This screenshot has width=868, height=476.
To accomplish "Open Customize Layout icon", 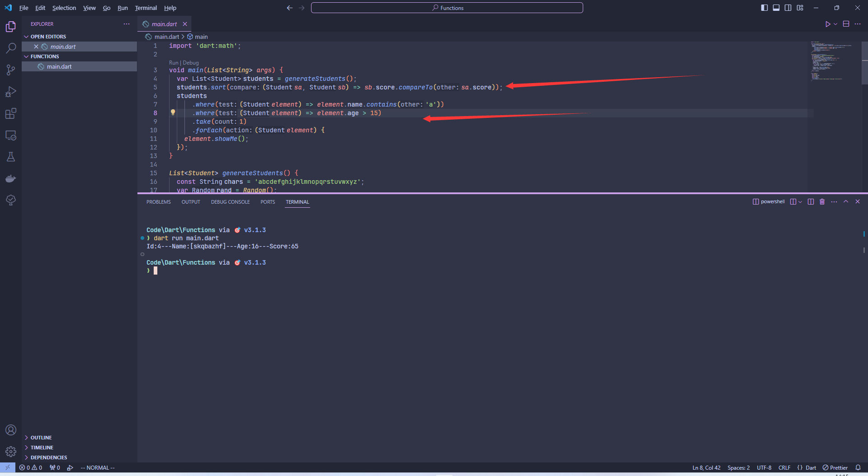I will coord(800,8).
